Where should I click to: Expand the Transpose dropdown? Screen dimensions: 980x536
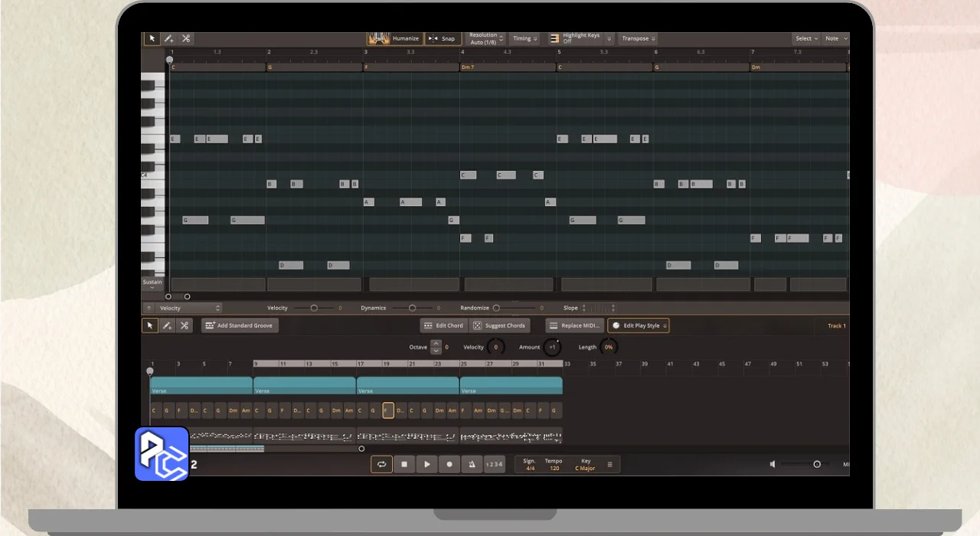638,38
